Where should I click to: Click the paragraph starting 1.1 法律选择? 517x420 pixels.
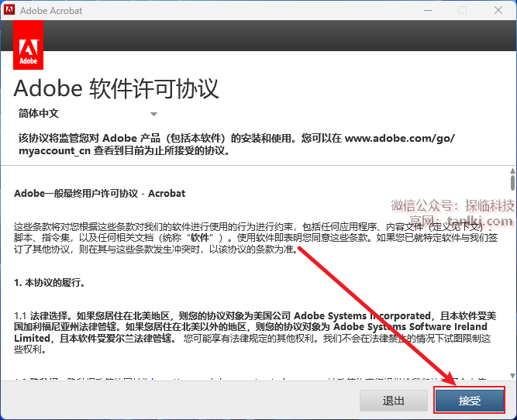click(x=255, y=332)
